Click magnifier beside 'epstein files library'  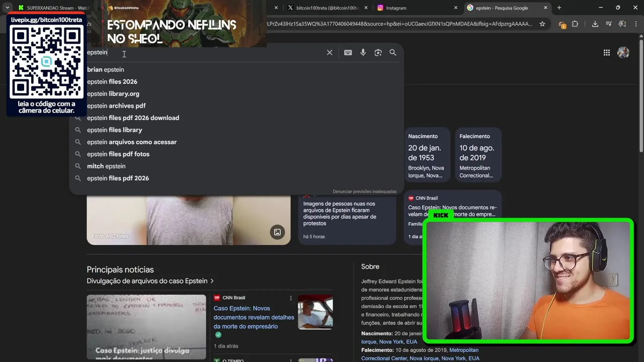coord(78,130)
